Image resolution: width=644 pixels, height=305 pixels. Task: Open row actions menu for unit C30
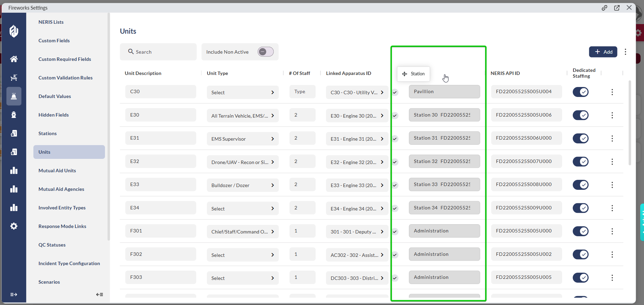[612, 92]
